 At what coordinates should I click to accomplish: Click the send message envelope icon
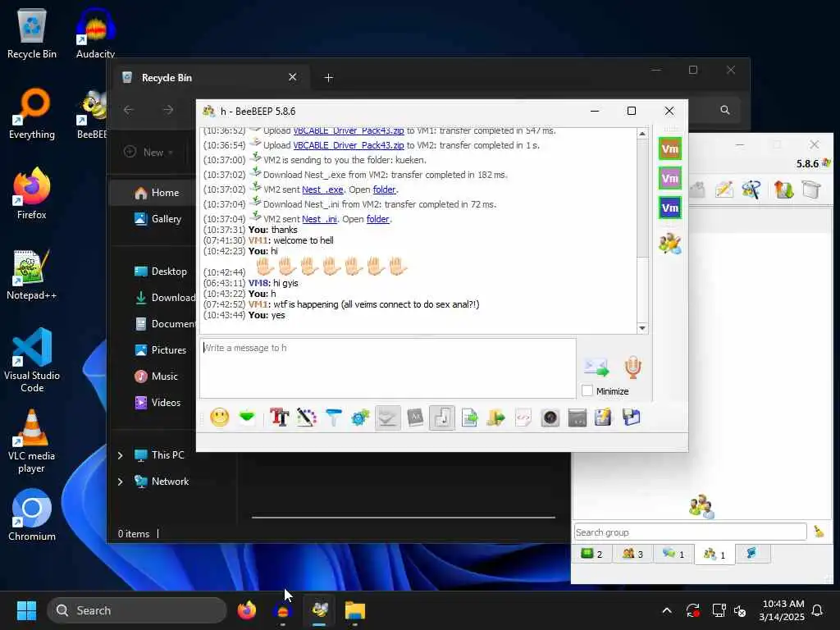(x=596, y=367)
